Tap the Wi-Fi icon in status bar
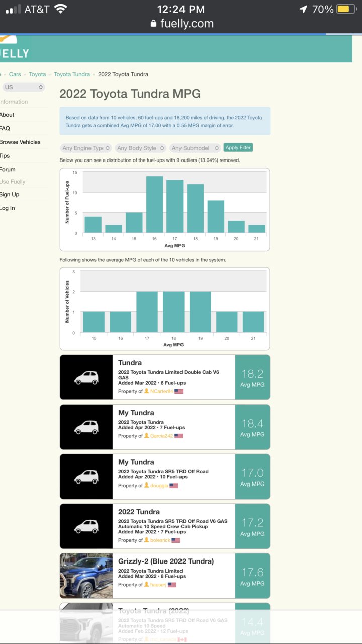 pyautogui.click(x=61, y=9)
